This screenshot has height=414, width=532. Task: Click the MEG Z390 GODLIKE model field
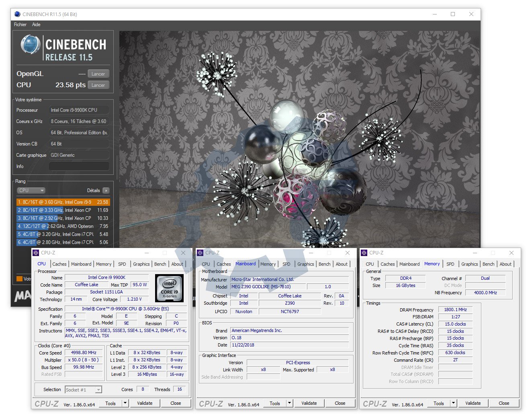[x=268, y=287]
